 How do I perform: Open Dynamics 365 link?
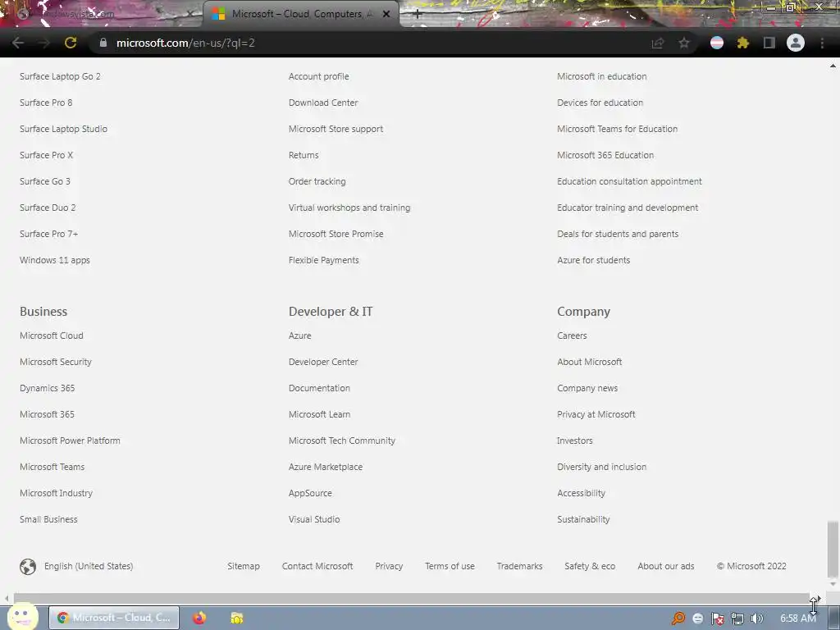47,388
